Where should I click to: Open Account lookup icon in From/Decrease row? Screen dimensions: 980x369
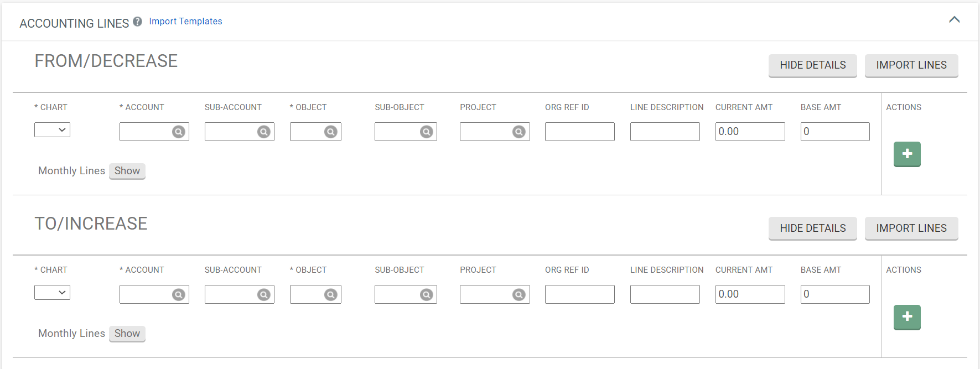point(178,132)
